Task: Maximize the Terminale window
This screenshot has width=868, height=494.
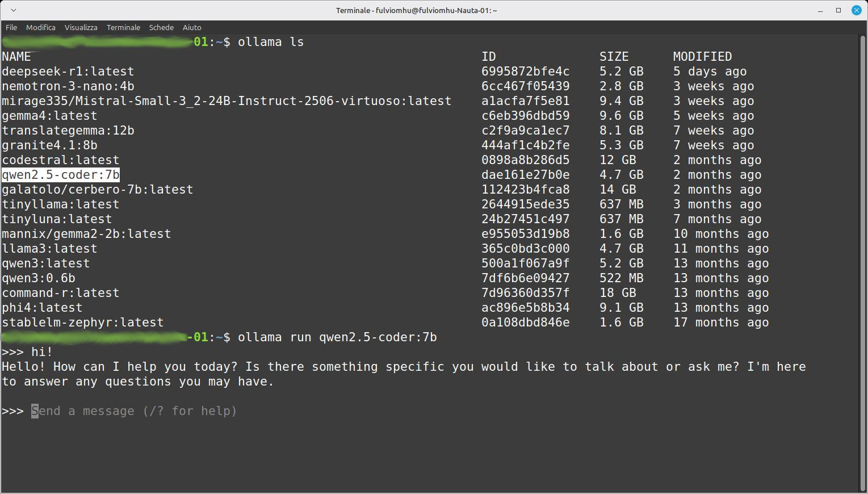Action: coord(838,10)
